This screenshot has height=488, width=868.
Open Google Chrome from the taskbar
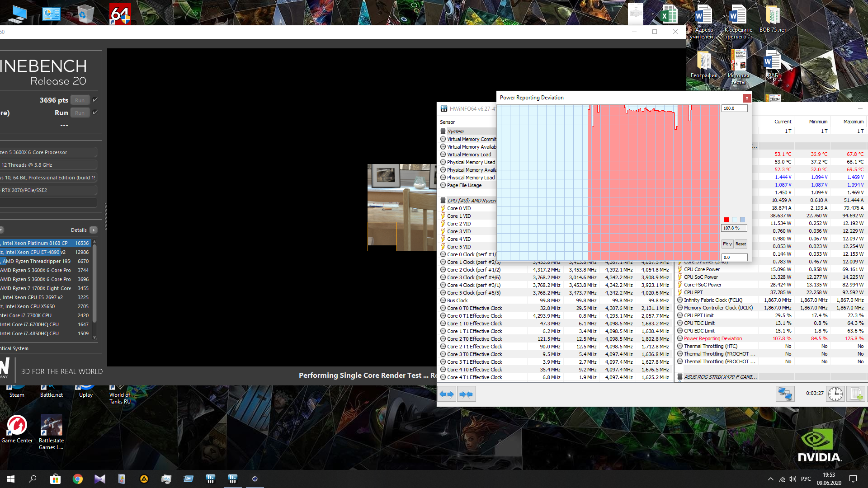[x=78, y=479]
